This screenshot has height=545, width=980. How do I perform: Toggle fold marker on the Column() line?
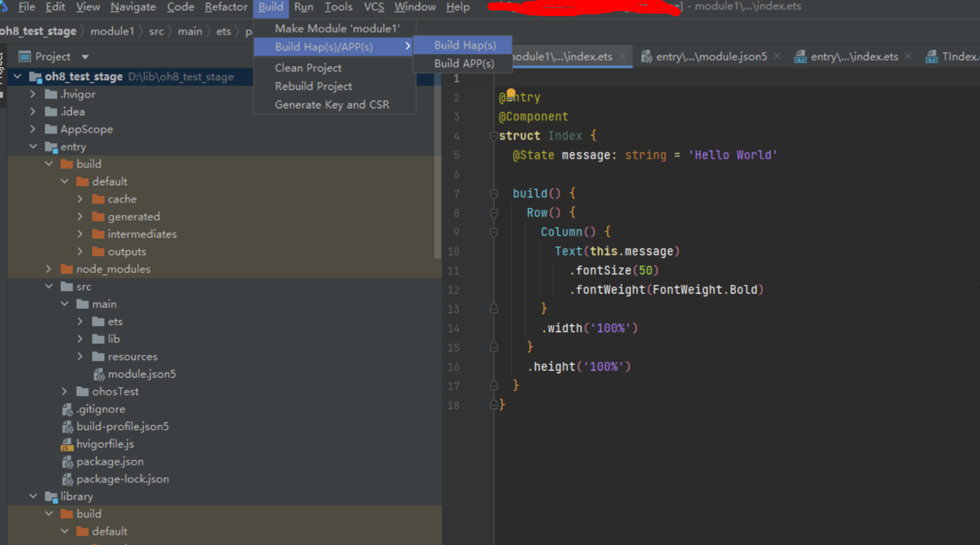(494, 232)
